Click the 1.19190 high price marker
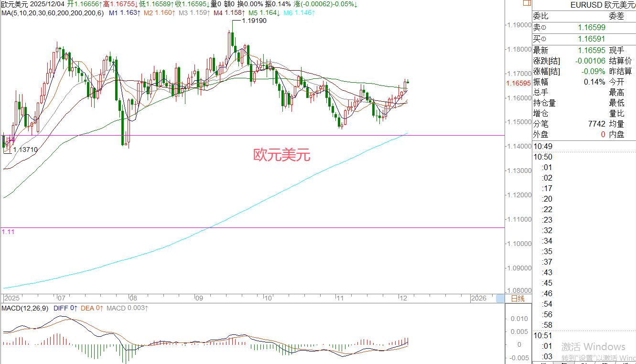Image resolution: width=636 pixels, height=364 pixels. pyautogui.click(x=254, y=21)
